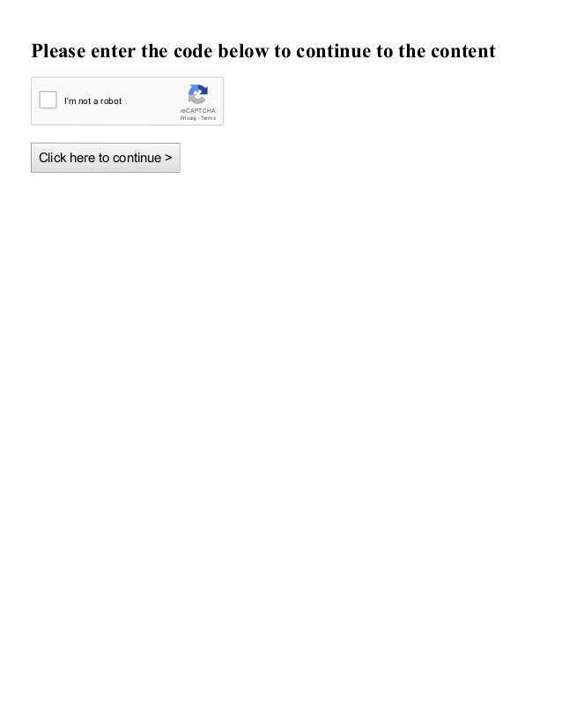Click the word "enter" in the heading

pyautogui.click(x=114, y=51)
